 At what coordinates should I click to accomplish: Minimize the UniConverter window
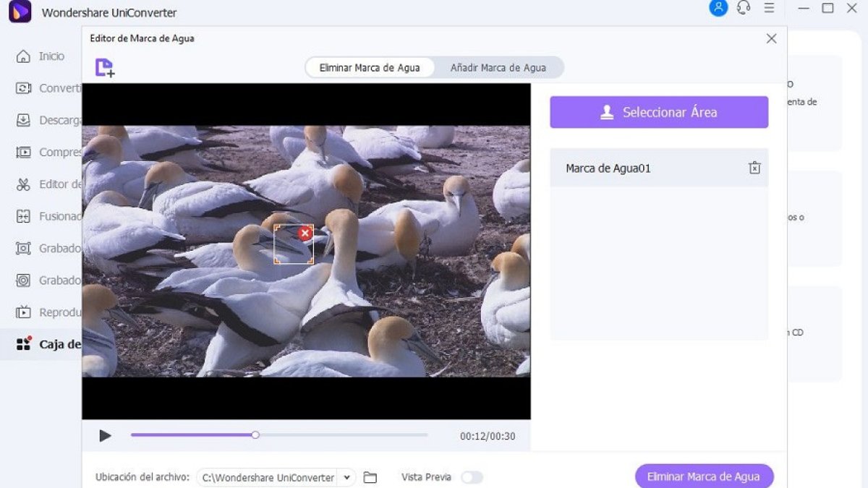[x=804, y=8]
